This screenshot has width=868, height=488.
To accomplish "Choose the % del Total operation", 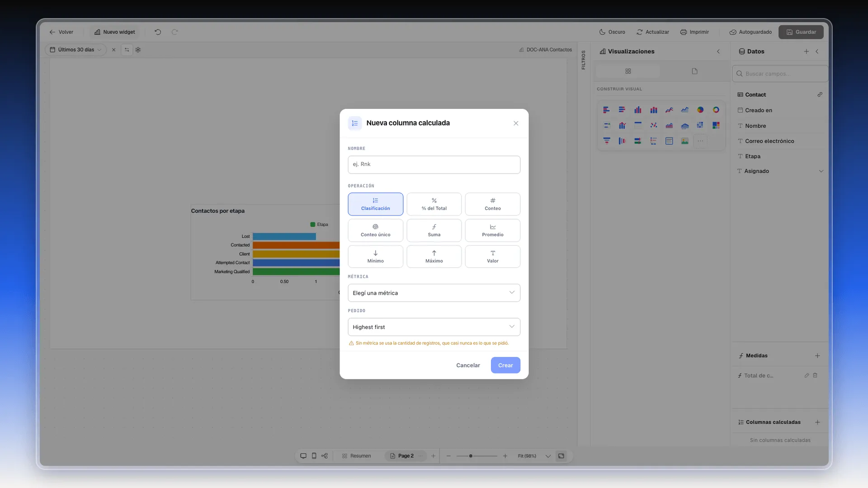I will [434, 204].
